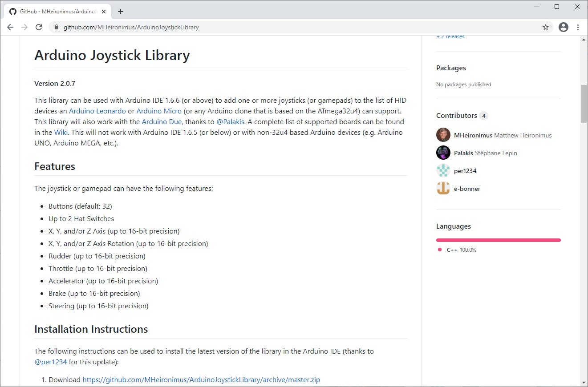This screenshot has width=588, height=387.
Task: Click Palakis contributor avatar
Action: [x=443, y=153]
